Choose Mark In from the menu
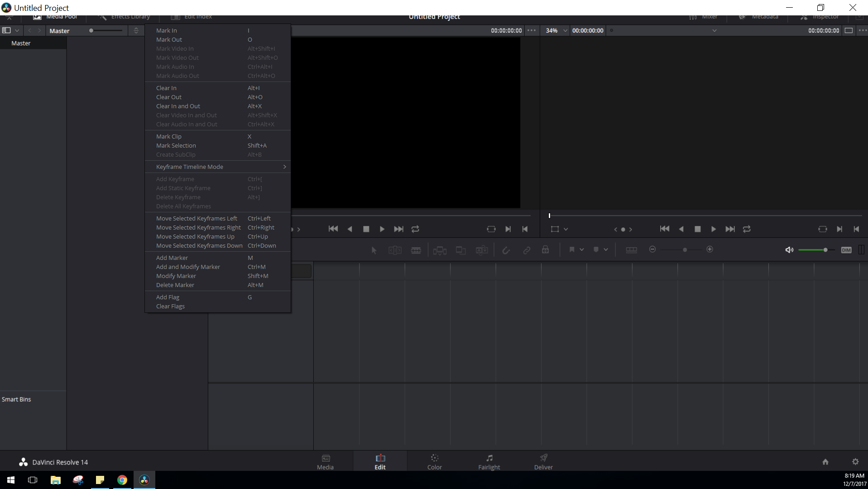Viewport: 868px width, 489px height. pyautogui.click(x=218, y=30)
